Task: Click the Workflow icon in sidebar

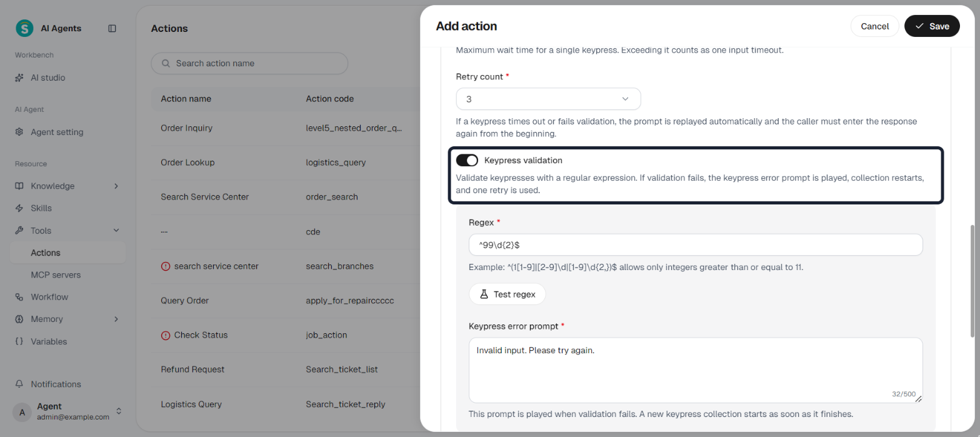Action: [19, 297]
